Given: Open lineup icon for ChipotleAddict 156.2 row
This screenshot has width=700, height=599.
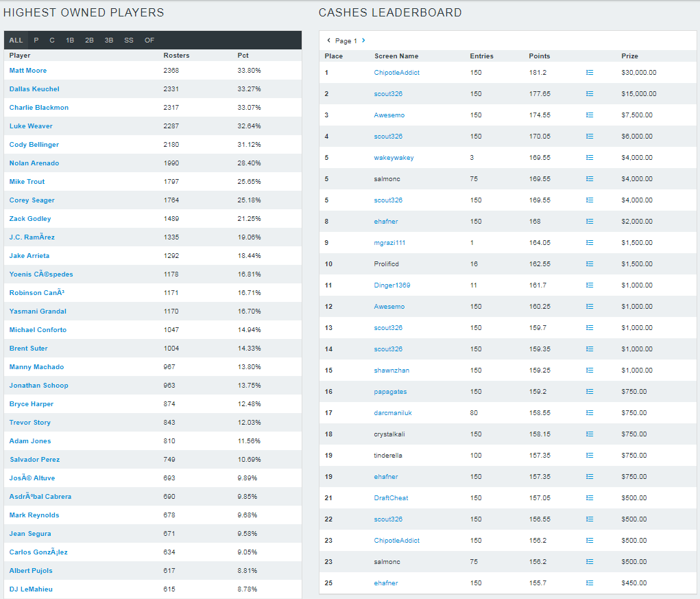Looking at the screenshot, I should [590, 541].
